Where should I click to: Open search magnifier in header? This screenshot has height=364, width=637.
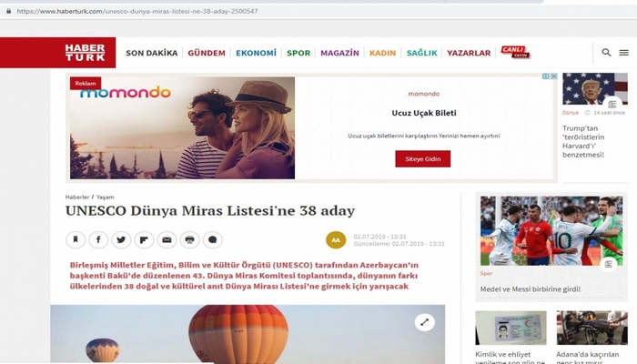[x=607, y=53]
